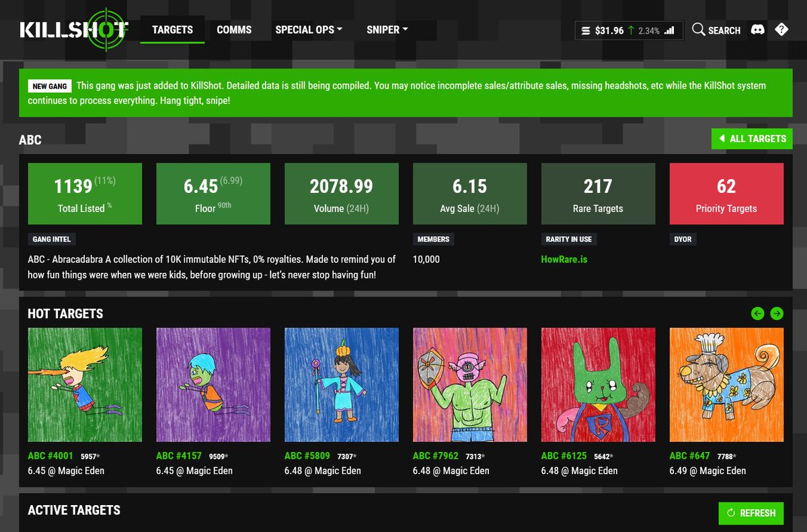
Task: Open ABC #647 thumbnail image
Action: point(726,385)
